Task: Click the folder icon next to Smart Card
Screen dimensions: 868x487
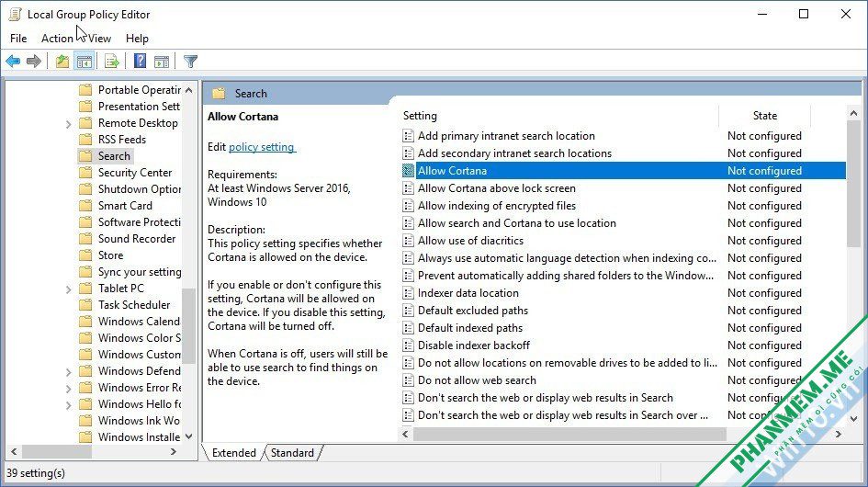Action: tap(85, 206)
